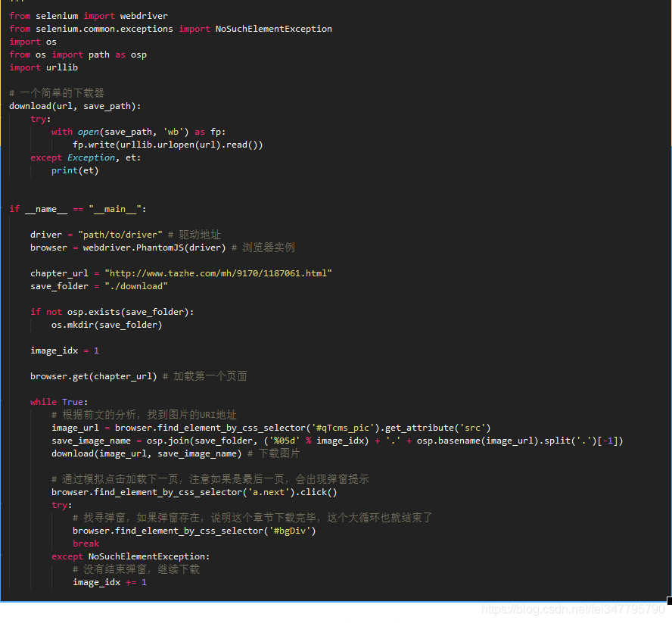Click 'if not osp.exists(save_folder):' line

click(112, 312)
